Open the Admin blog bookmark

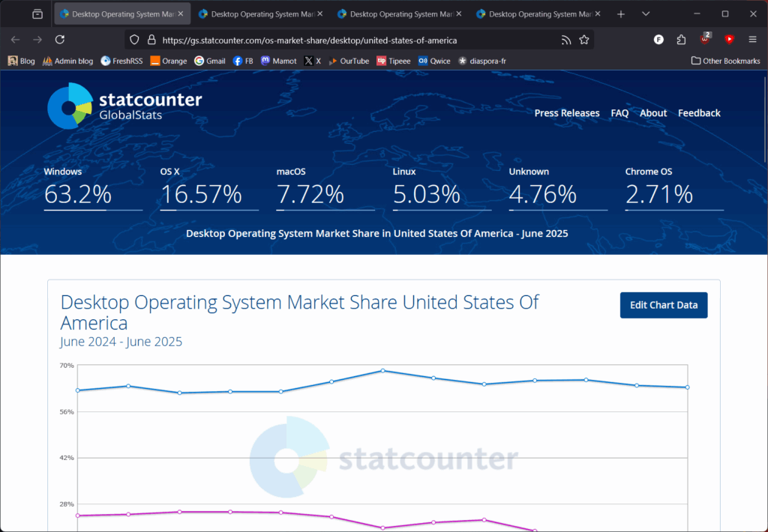click(x=67, y=61)
